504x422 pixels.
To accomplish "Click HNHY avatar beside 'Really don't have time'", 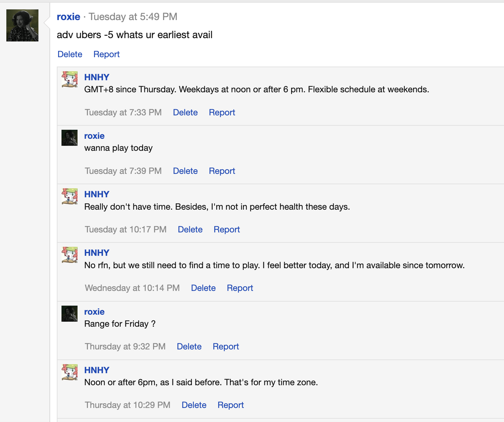I will click(70, 196).
